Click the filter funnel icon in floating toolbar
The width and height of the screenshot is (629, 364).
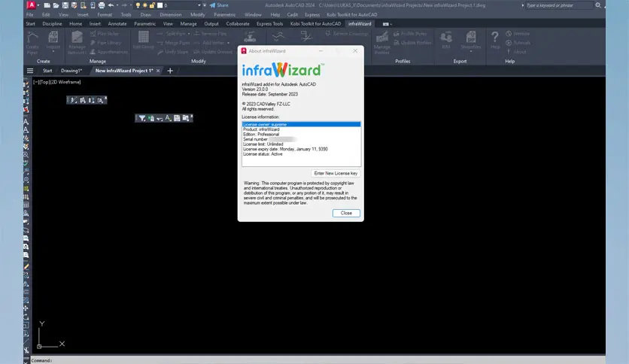pyautogui.click(x=142, y=118)
